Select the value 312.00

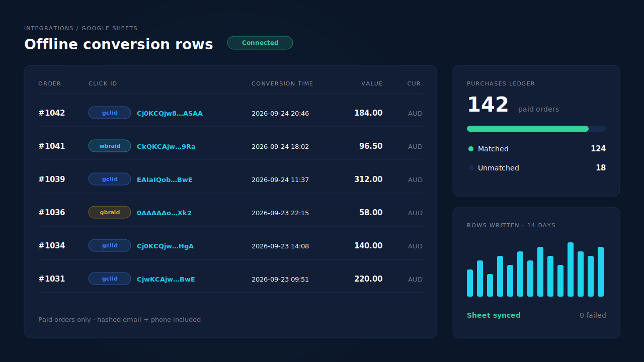(x=368, y=179)
